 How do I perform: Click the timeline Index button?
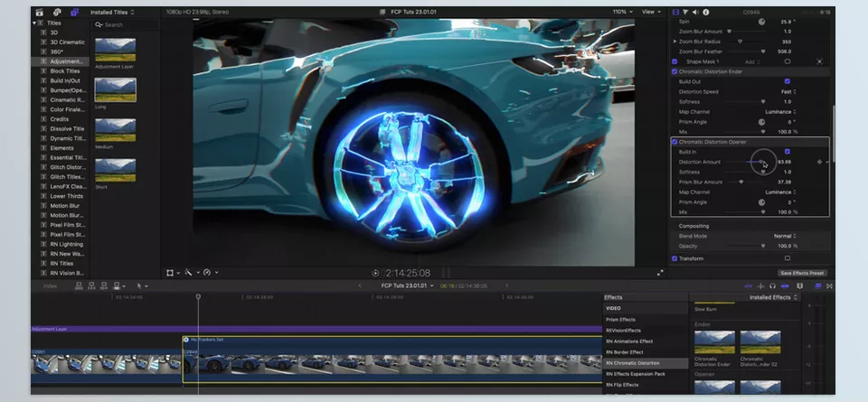[51, 285]
